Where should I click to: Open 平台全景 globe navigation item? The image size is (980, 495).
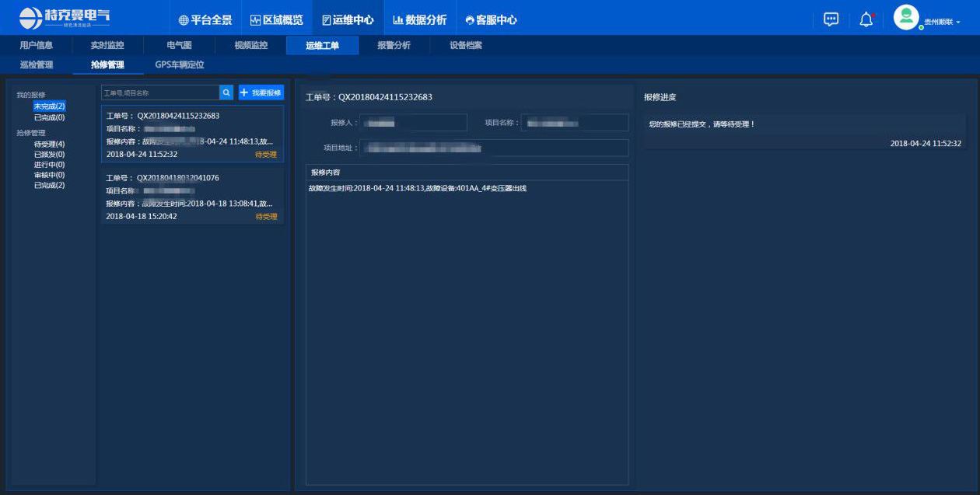pyautogui.click(x=205, y=20)
